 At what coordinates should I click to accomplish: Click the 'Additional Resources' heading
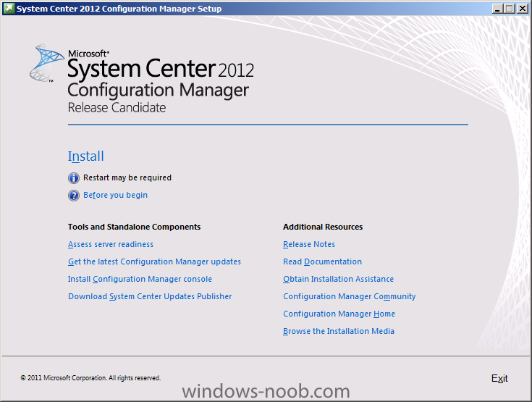pos(323,227)
